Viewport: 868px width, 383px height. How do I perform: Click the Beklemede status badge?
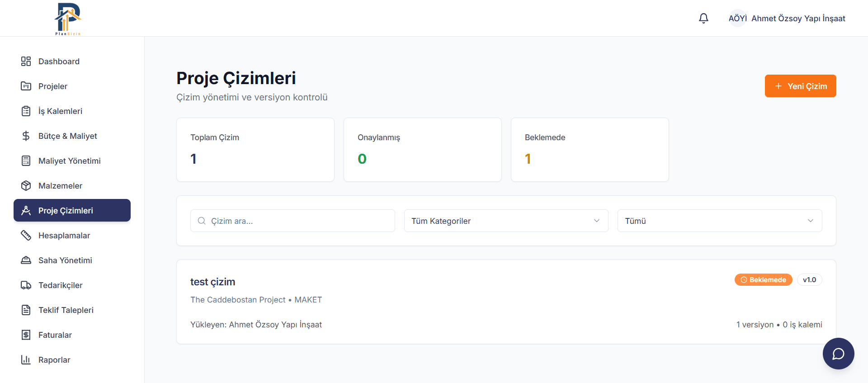click(763, 280)
